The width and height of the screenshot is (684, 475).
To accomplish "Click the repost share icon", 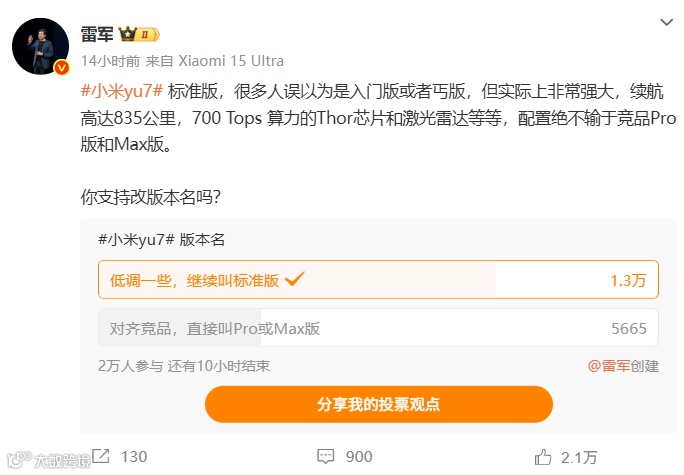I will pyautogui.click(x=101, y=456).
